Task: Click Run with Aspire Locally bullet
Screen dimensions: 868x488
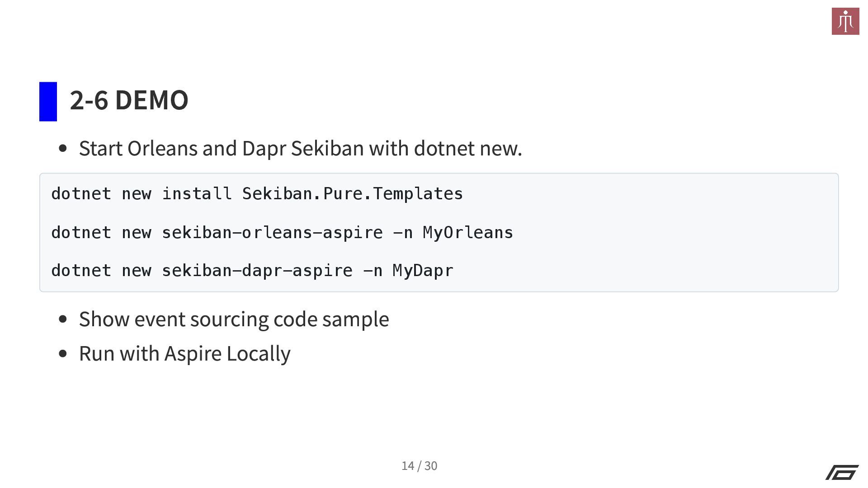Action: (184, 353)
